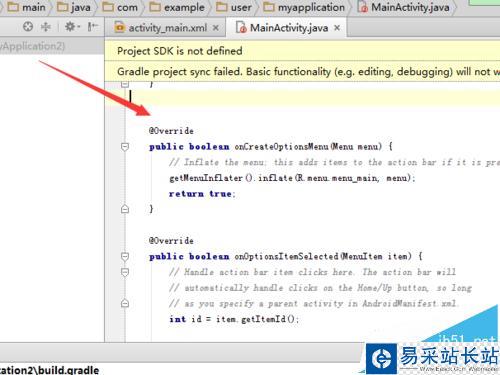Click the Gradle project sync failed banner

point(302,71)
